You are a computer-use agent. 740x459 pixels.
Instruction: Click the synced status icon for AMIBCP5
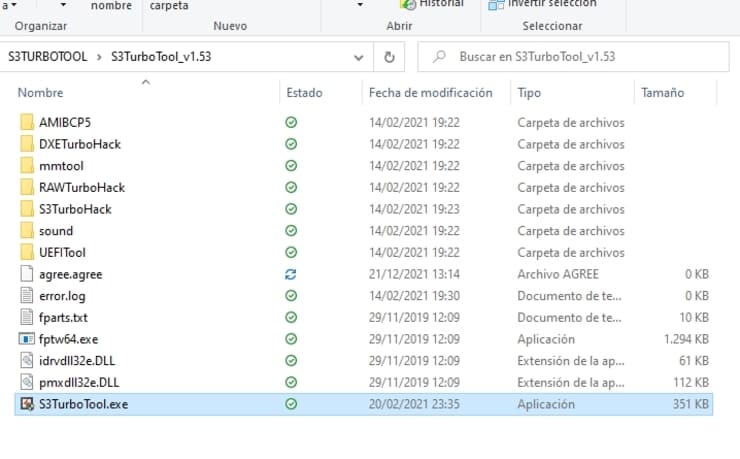[291, 122]
